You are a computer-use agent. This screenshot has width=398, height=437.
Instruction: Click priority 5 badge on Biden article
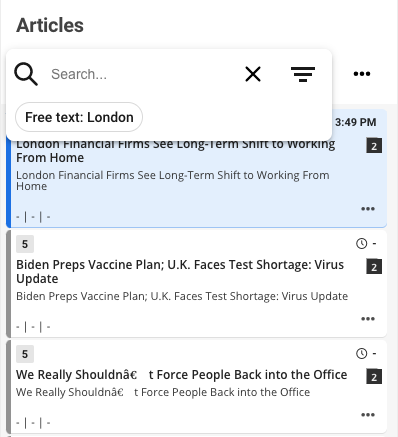click(25, 244)
